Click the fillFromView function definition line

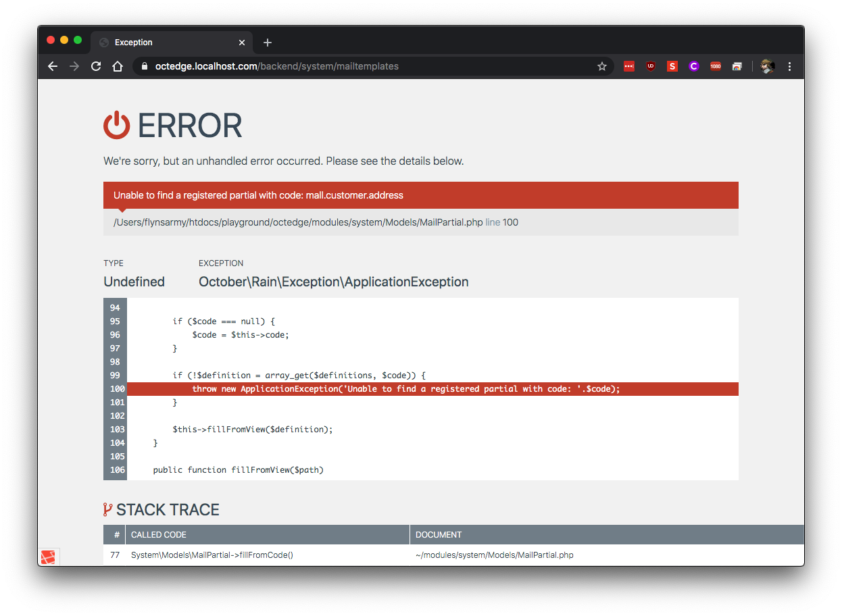click(x=239, y=470)
